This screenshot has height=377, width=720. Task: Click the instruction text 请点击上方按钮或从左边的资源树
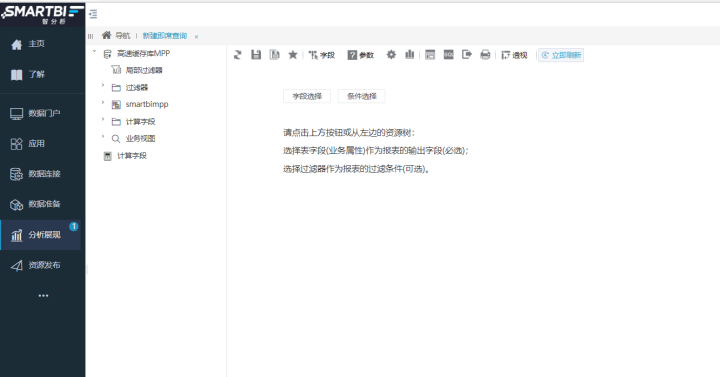349,133
